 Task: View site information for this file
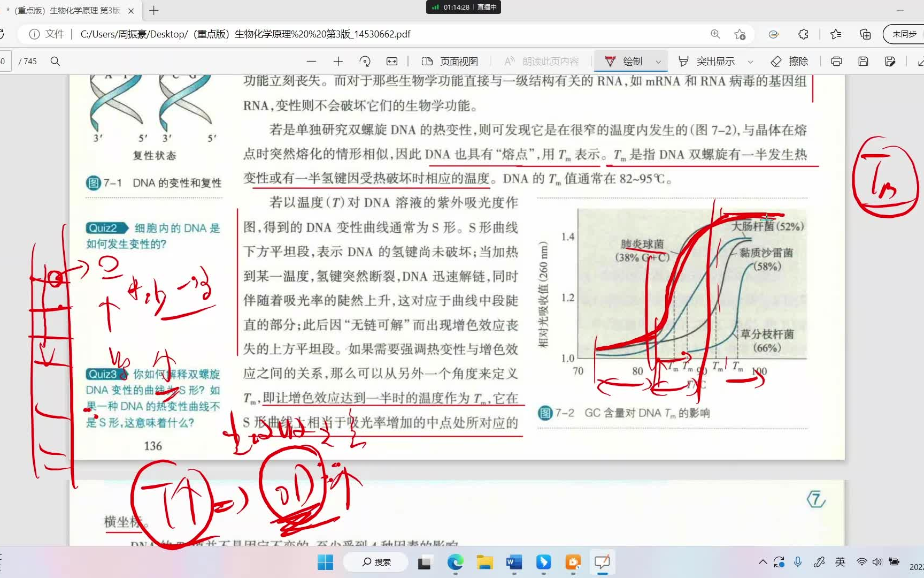[34, 34]
